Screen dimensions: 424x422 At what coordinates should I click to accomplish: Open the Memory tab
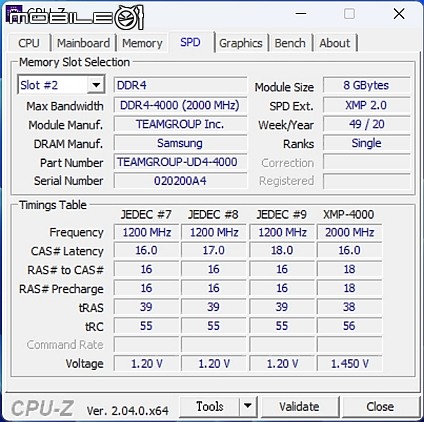click(142, 43)
